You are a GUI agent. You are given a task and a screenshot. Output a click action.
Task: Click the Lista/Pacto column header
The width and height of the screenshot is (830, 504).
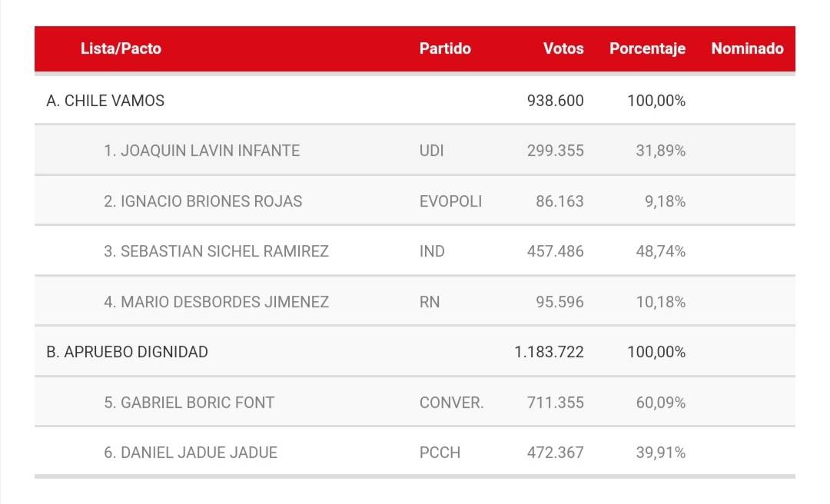(x=121, y=48)
